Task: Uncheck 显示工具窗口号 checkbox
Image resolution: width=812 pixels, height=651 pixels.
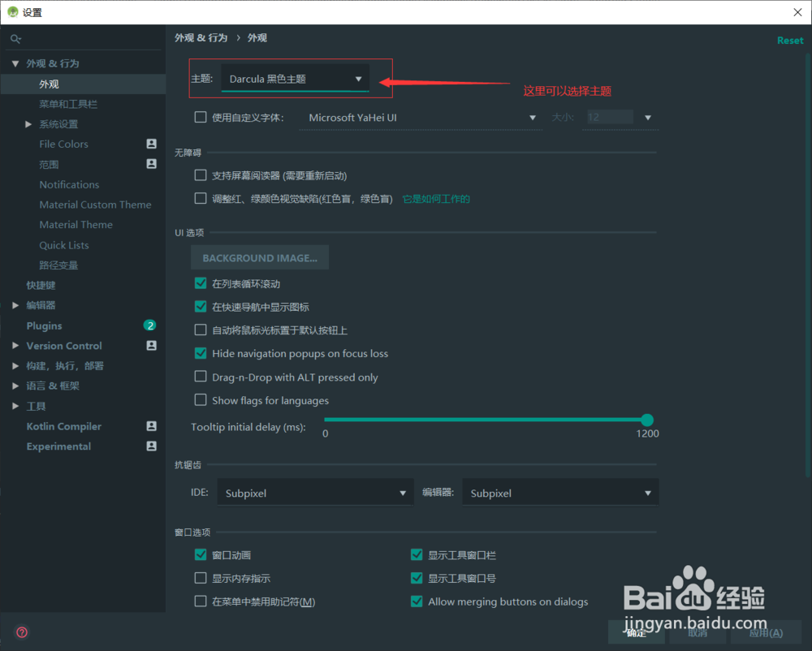Action: (417, 577)
